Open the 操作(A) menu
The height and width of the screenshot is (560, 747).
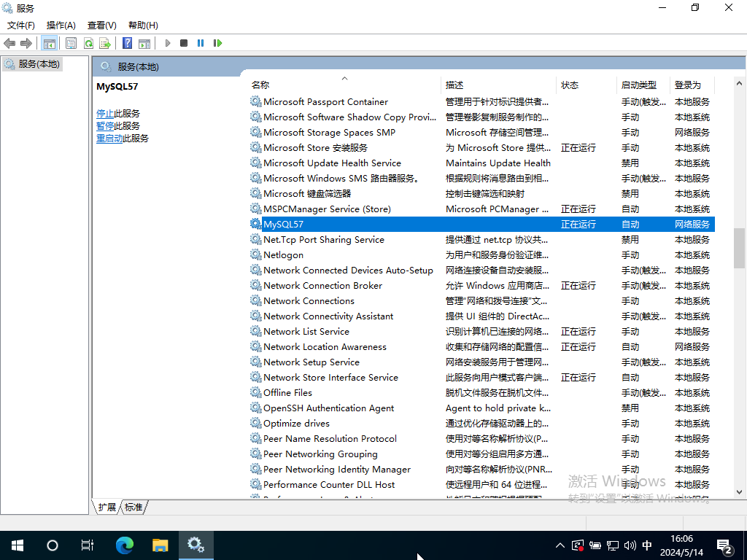[61, 26]
